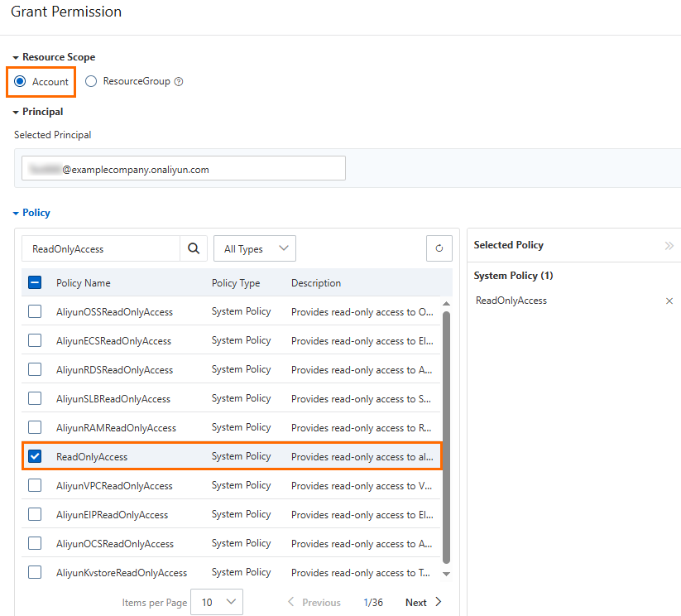Remove ReadOnlyAccess from Selected Policy
681x616 pixels.
point(669,301)
